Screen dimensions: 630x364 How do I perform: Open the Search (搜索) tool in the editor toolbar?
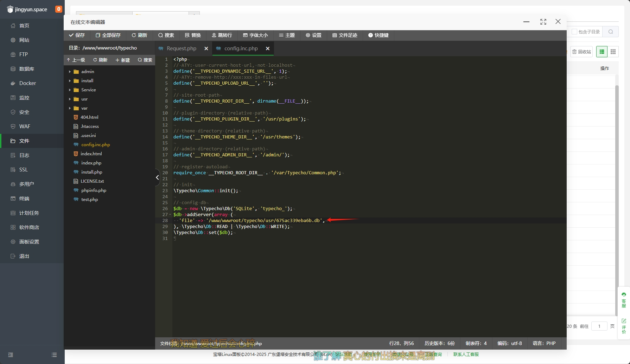166,35
